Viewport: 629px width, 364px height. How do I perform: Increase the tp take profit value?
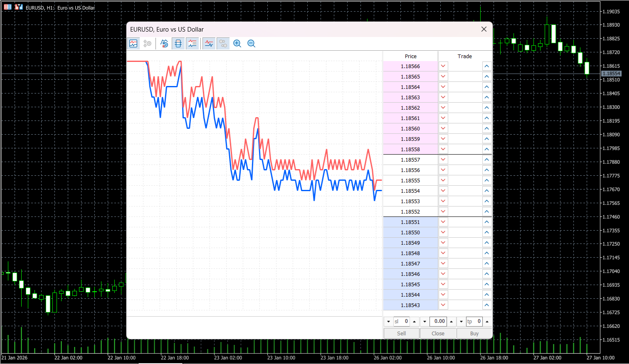pos(487,322)
